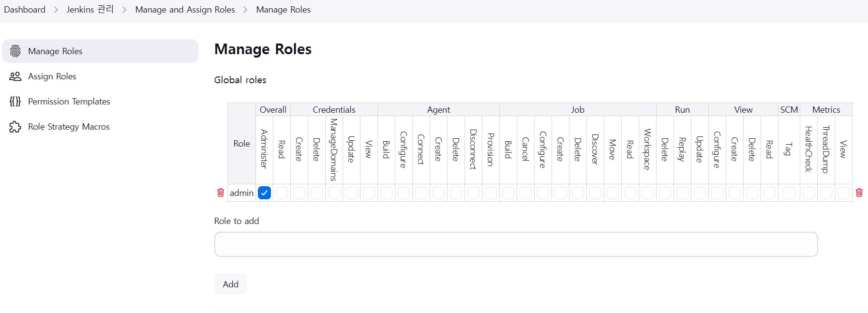This screenshot has width=868, height=313.
Task: Click the ManageDomains column header
Action: click(334, 149)
